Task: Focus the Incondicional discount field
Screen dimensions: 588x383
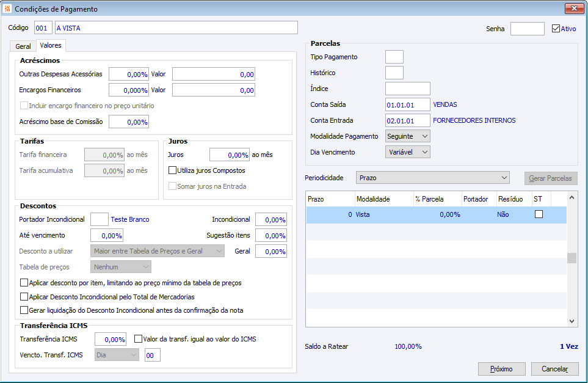Action: 271,219
